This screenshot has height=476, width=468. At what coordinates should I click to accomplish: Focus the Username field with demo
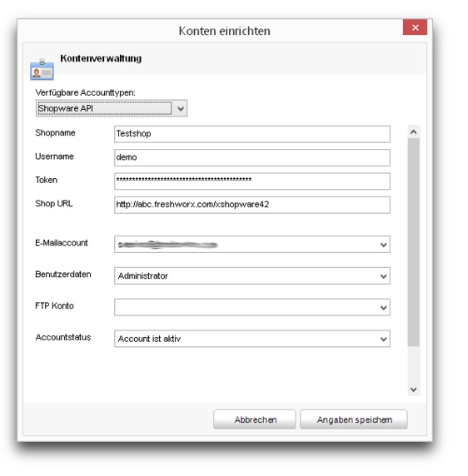tap(252, 157)
